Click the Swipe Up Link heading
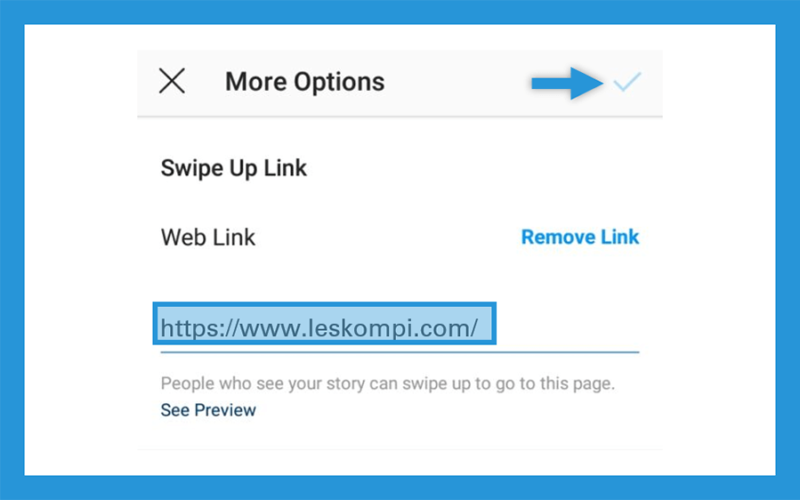Screen dimensions: 800x500 [234, 168]
